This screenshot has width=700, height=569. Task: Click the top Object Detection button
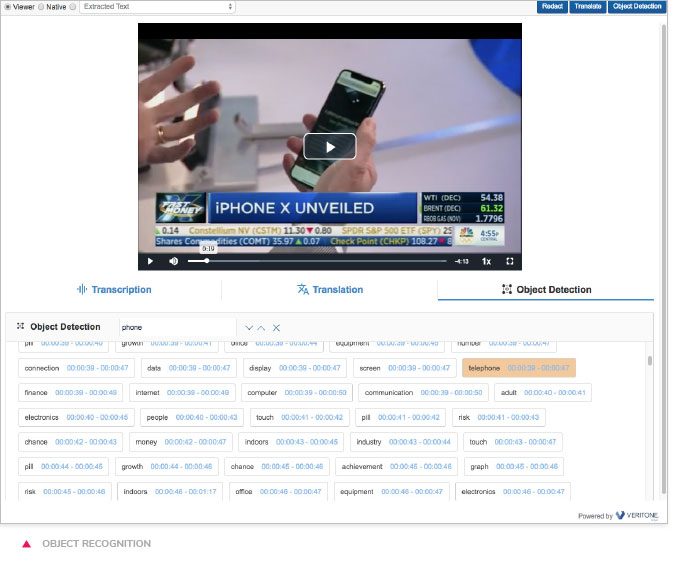[637, 7]
